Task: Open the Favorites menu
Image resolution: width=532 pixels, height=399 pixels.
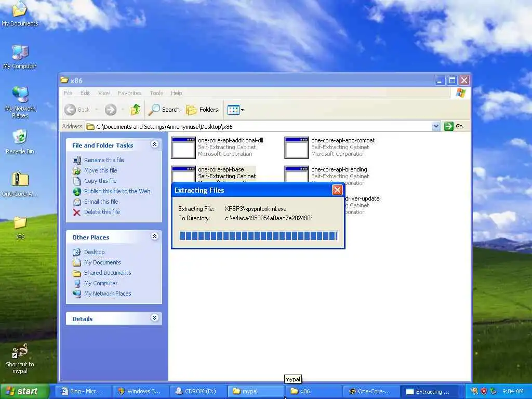Action: 129,93
